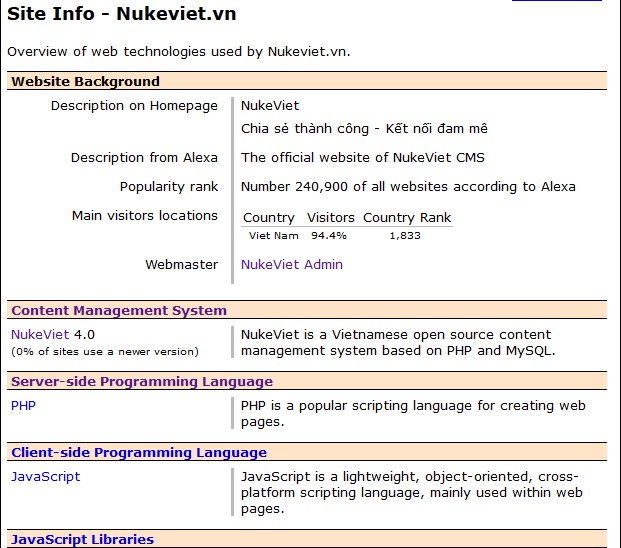Click the Visitors column header
The width and height of the screenshot is (621, 548).
331,218
